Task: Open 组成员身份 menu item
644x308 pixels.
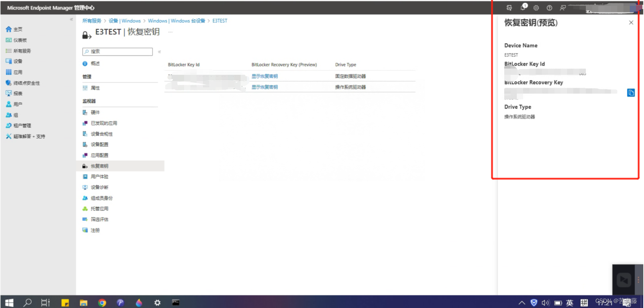Action: point(97,198)
